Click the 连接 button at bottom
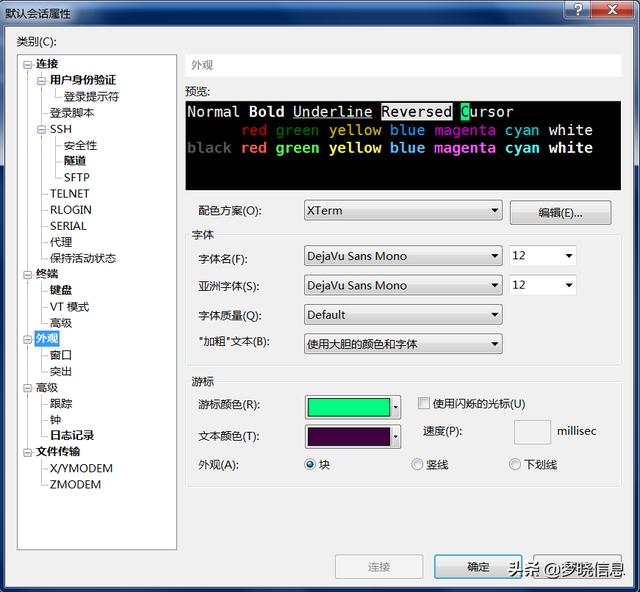 [379, 566]
